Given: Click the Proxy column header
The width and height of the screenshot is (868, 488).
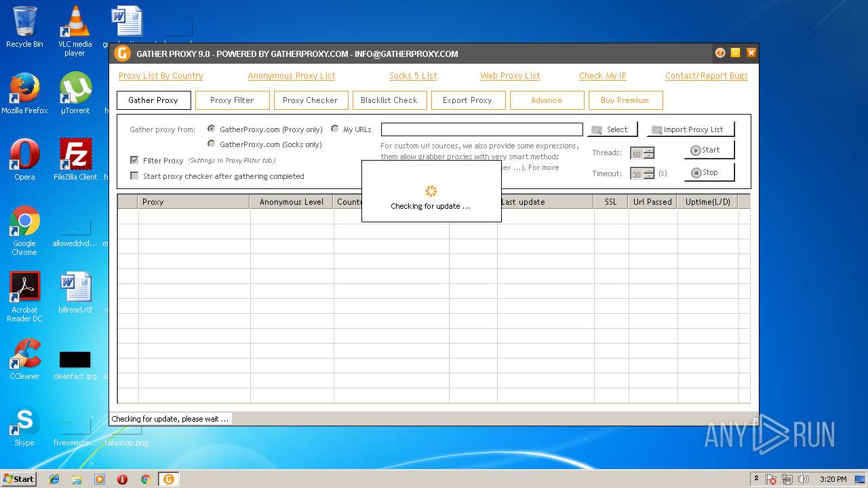Looking at the screenshot, I should (x=194, y=202).
